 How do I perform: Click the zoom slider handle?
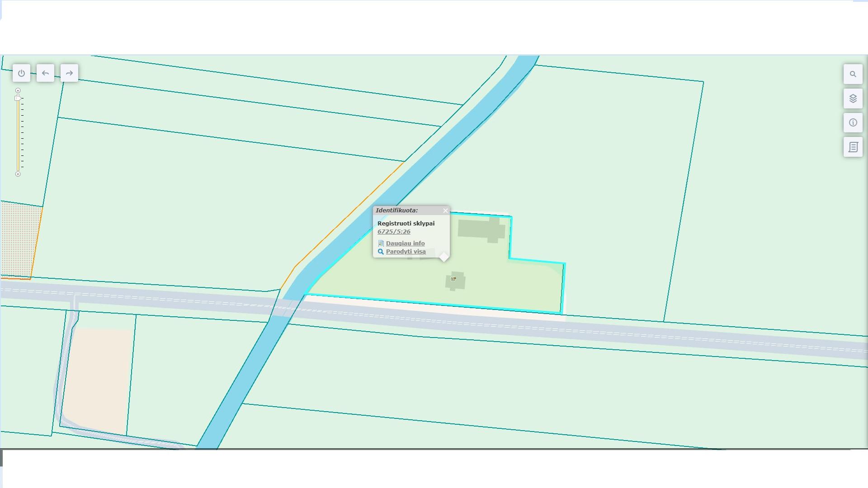pyautogui.click(x=18, y=98)
